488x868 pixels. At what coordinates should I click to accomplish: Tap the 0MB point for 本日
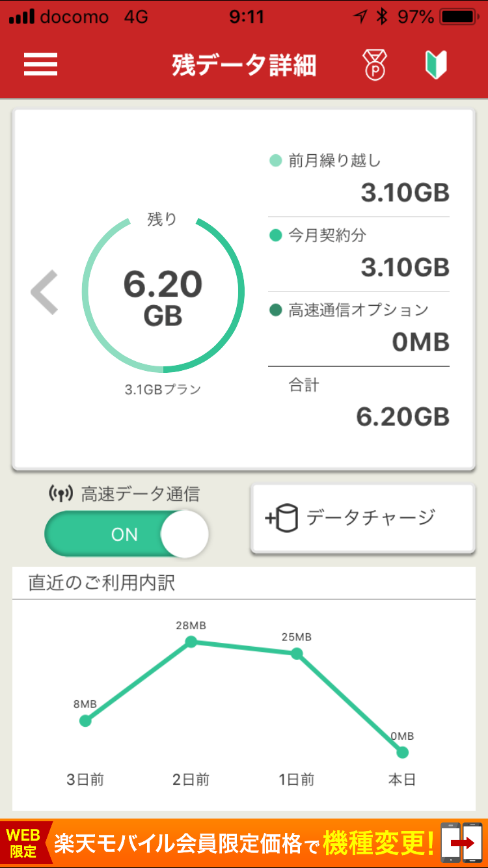pyautogui.click(x=402, y=752)
